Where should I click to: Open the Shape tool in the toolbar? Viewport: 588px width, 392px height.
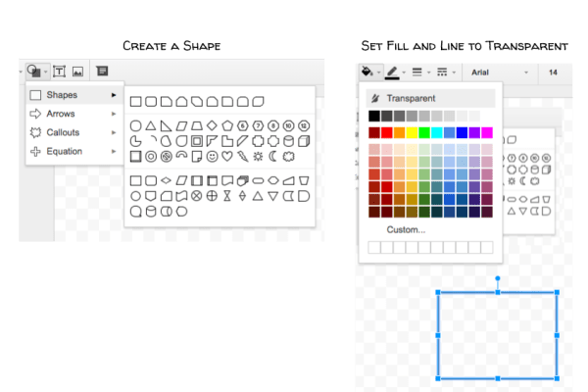click(36, 70)
